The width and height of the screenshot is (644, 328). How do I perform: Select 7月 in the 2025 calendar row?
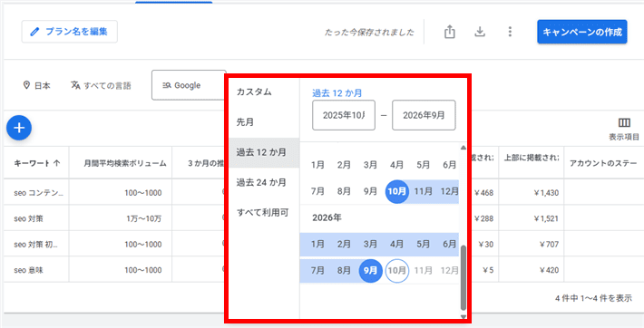click(x=317, y=191)
